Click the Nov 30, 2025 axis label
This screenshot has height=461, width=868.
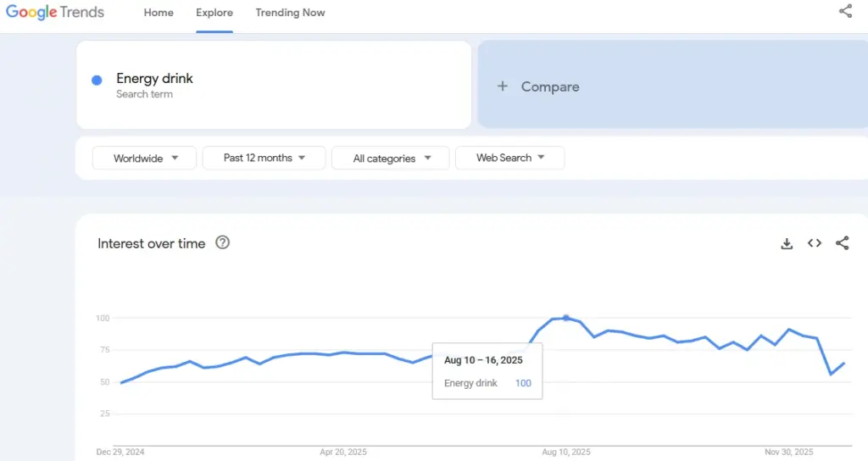pyautogui.click(x=789, y=453)
